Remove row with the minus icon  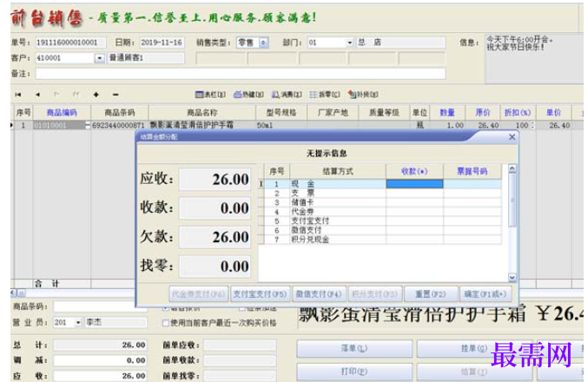(x=116, y=95)
